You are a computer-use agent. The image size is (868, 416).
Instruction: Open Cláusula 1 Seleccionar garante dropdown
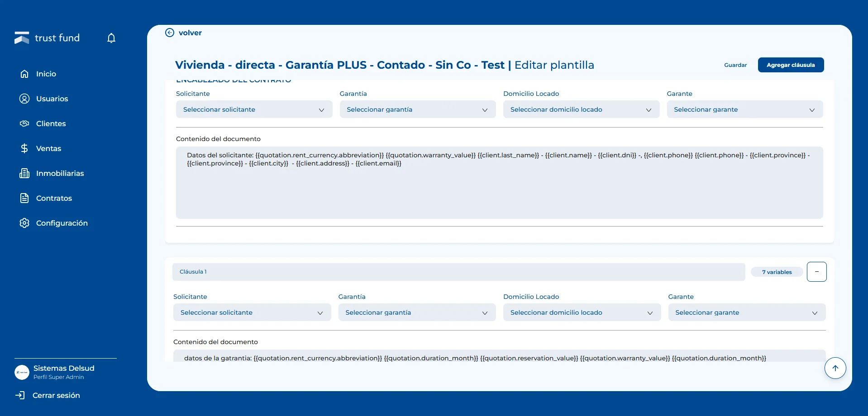point(747,312)
